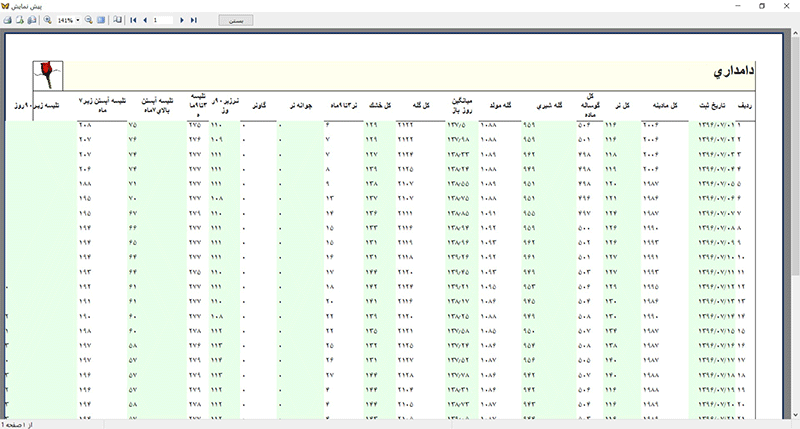Viewport: 800px width, 429px height.
Task: Go to the first page
Action: point(133,20)
